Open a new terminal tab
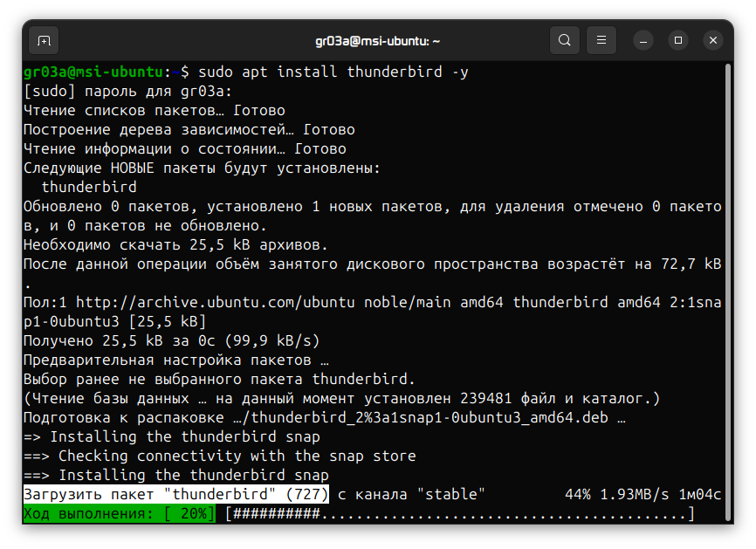Viewport: 756px width, 549px height. [x=44, y=40]
